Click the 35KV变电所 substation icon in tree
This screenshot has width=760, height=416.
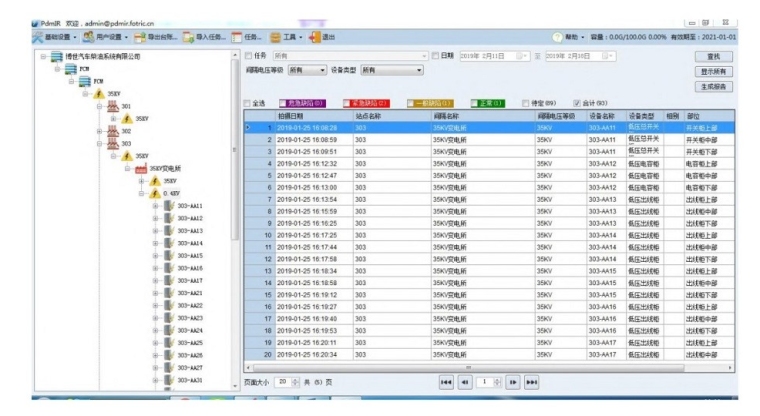(141, 169)
